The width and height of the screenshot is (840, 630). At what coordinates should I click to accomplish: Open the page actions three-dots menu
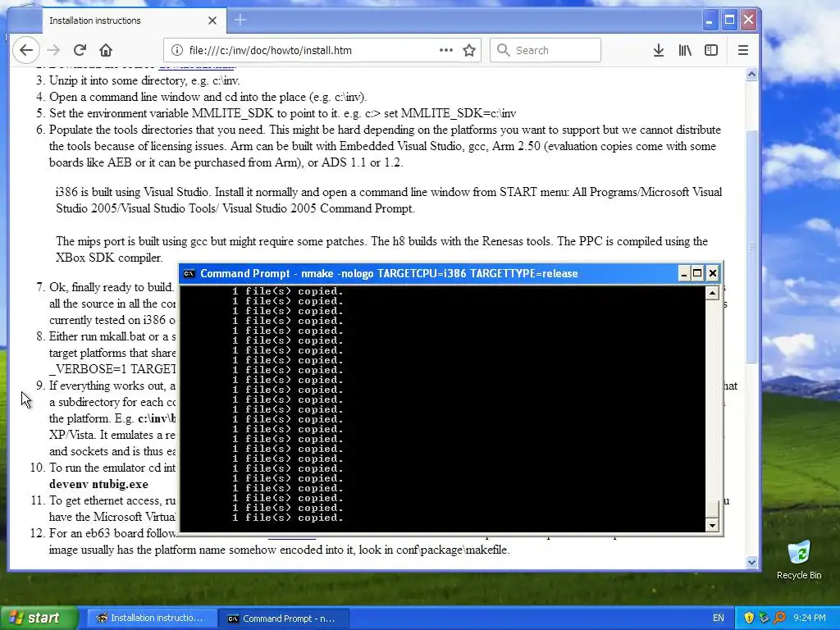(445, 50)
